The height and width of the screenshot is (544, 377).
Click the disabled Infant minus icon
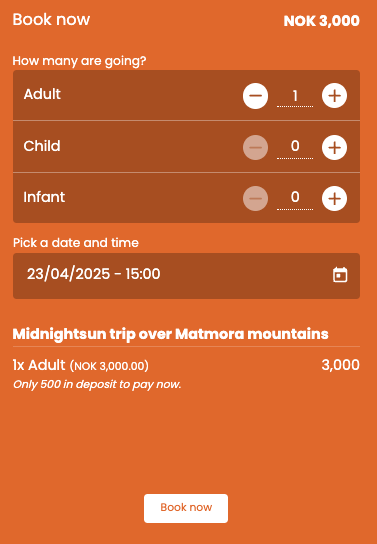coord(255,198)
